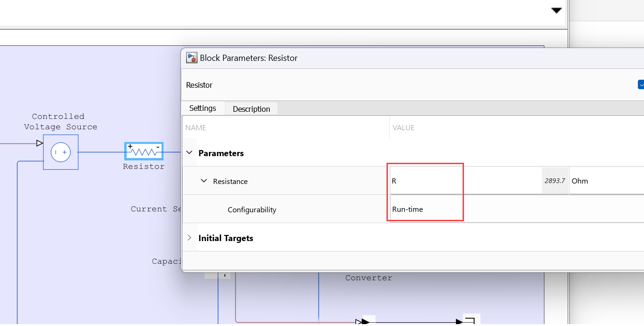Collapse the Parameters section
The width and height of the screenshot is (644, 326).
coord(189,153)
